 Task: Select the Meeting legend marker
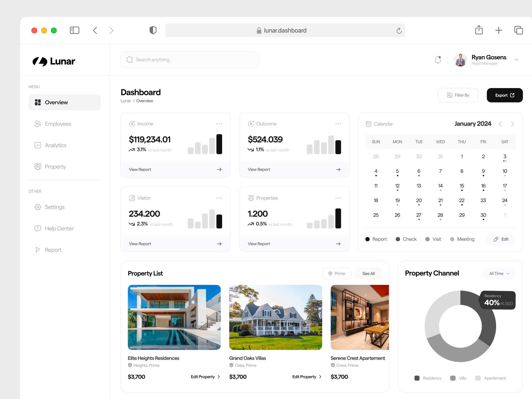click(452, 239)
